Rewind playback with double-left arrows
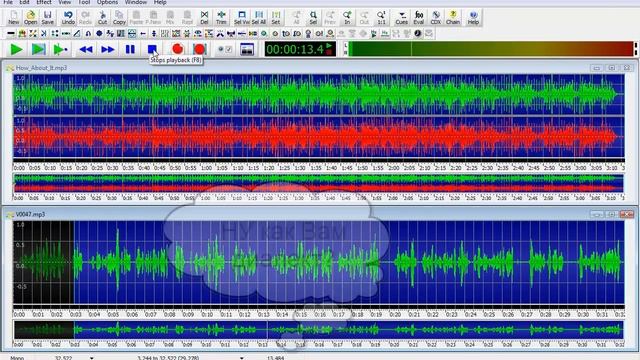Screen dimensions: 640x360 pos(86,49)
